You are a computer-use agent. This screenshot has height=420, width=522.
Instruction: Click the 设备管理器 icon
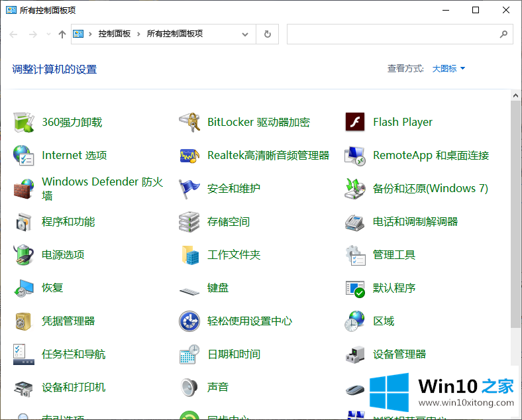355,355
